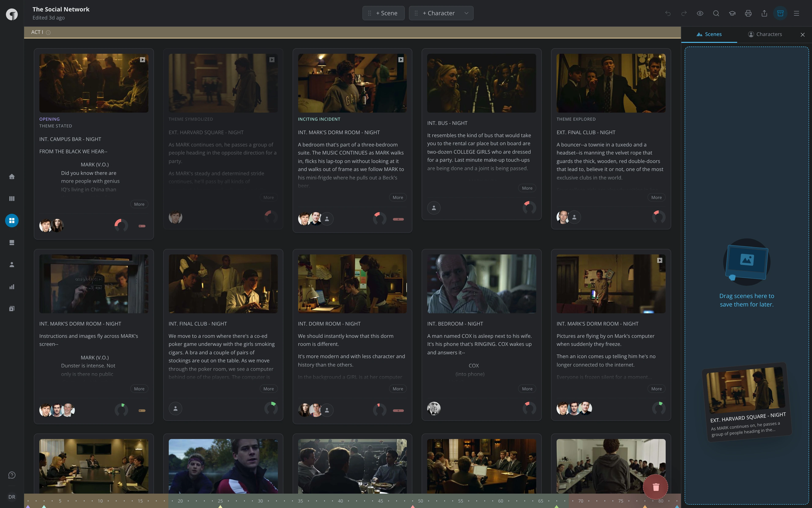Expand More on INT. BUS - NIGHT card
The image size is (812, 508).
coord(527,188)
